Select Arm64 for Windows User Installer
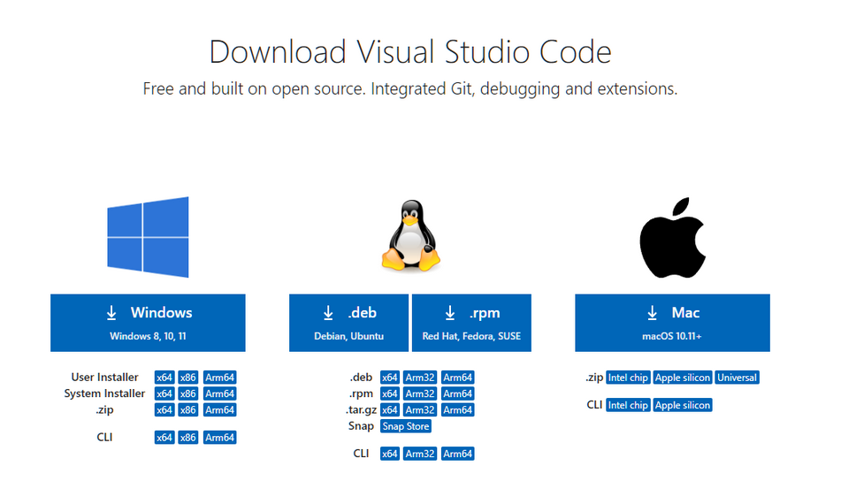 point(220,378)
